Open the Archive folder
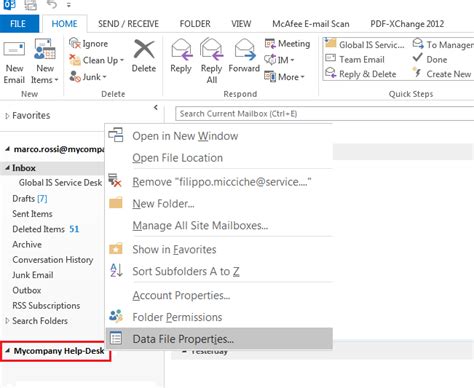Image resolution: width=474 pixels, height=388 pixels. pyautogui.click(x=27, y=244)
